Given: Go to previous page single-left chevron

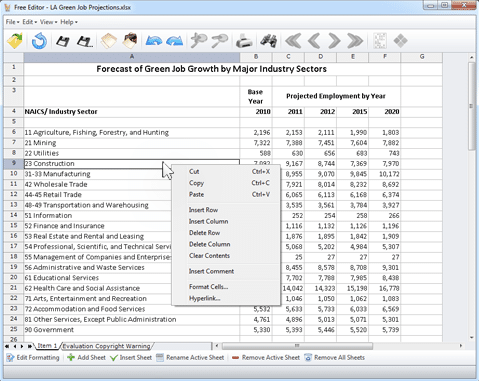Looking at the screenshot, I should tap(314, 41).
